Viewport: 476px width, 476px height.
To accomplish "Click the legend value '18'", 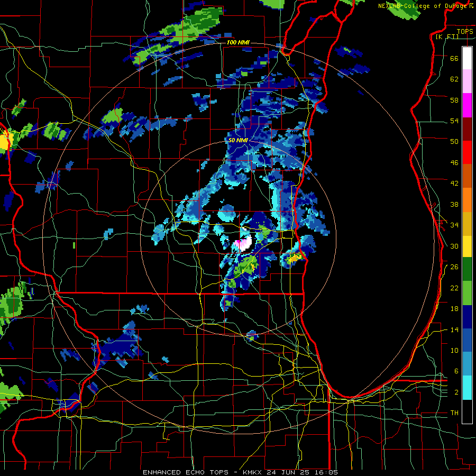I will pyautogui.click(x=454, y=309).
